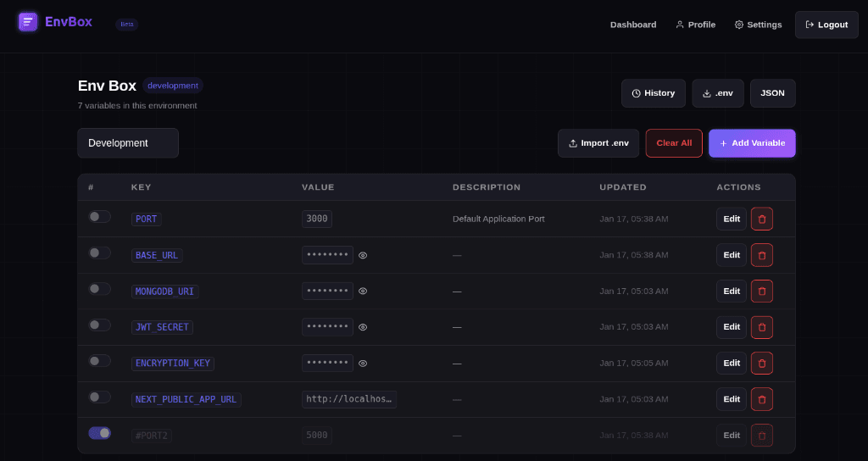868x461 pixels.
Task: Toggle the switch for the ENCRYPTION_KEY row
Action: (100, 361)
